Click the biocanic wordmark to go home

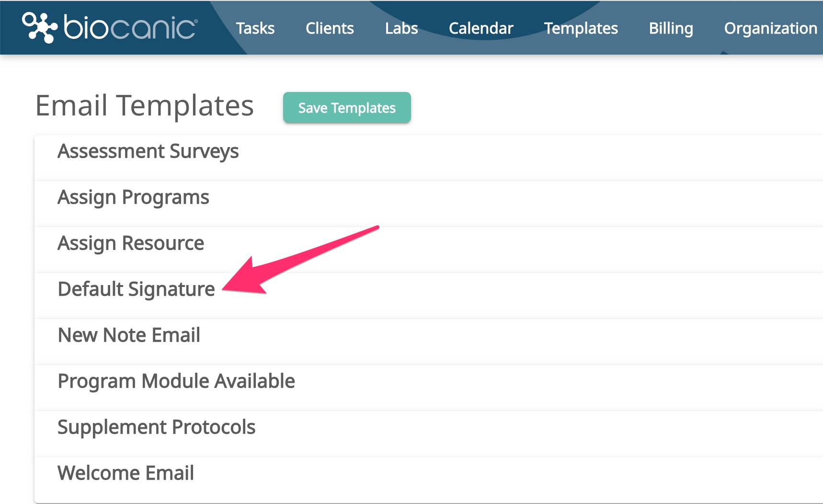[x=129, y=28]
